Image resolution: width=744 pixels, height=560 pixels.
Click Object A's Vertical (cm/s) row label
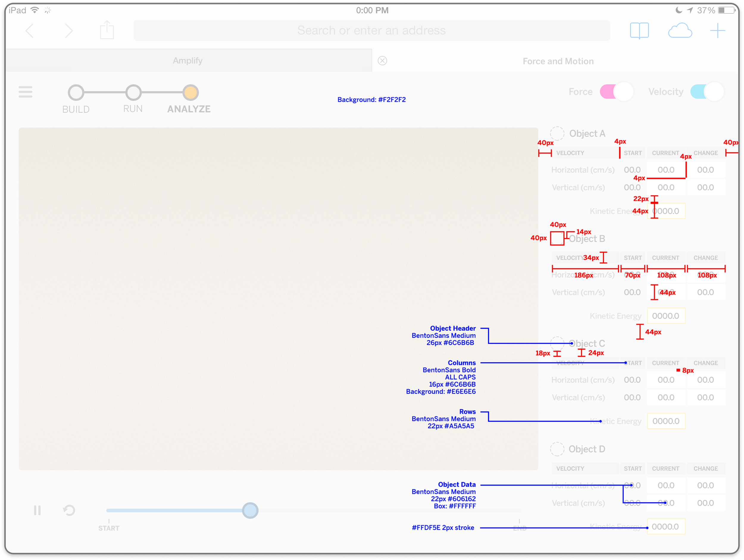[x=578, y=187]
